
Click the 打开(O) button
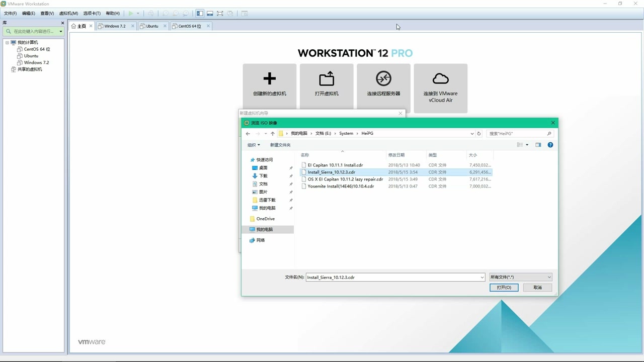[504, 288]
